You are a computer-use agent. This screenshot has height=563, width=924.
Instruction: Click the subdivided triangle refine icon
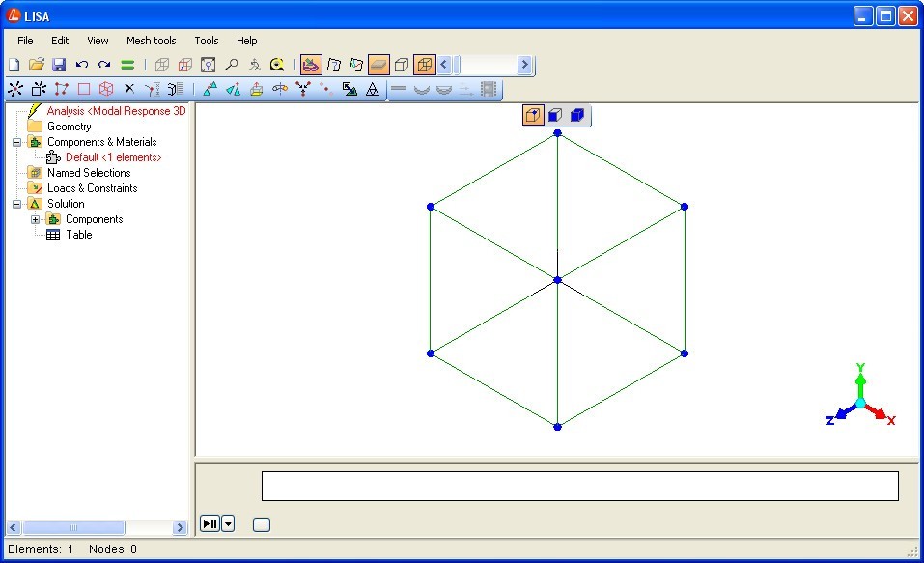pos(373,89)
